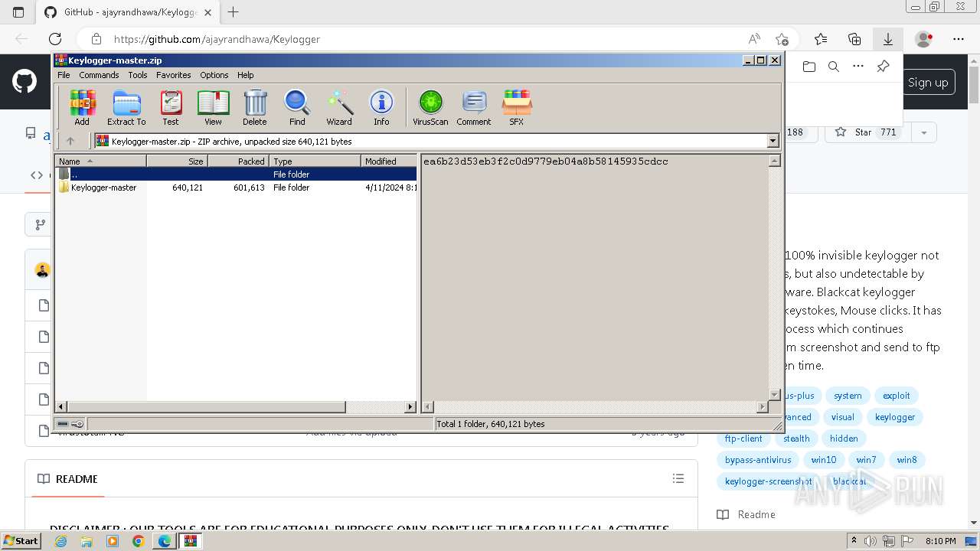
Task: Open the win10 topic tag
Action: pos(824,460)
